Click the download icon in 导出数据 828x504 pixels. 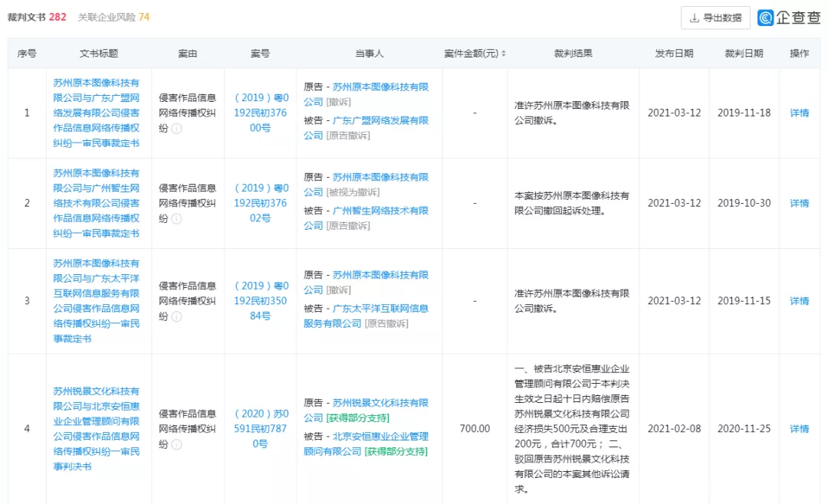point(695,18)
